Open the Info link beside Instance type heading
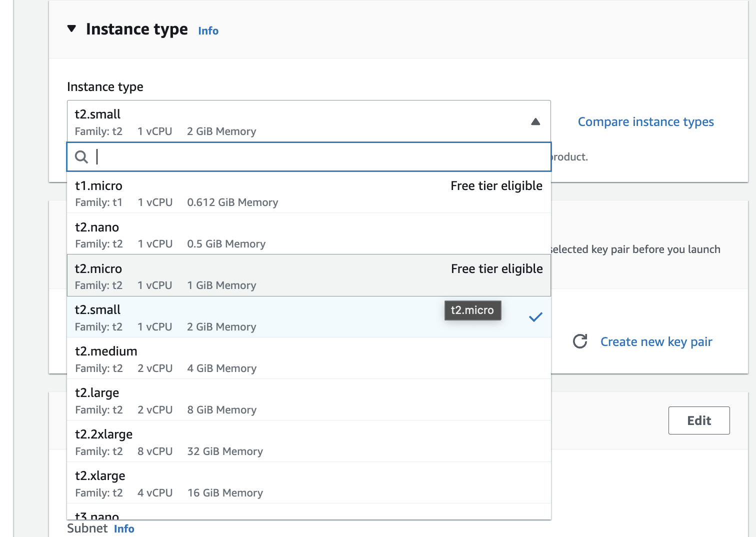This screenshot has height=537, width=756. [x=208, y=31]
